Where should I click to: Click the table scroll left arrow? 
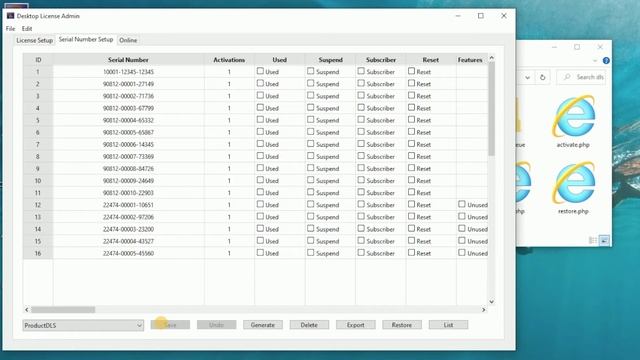27,310
